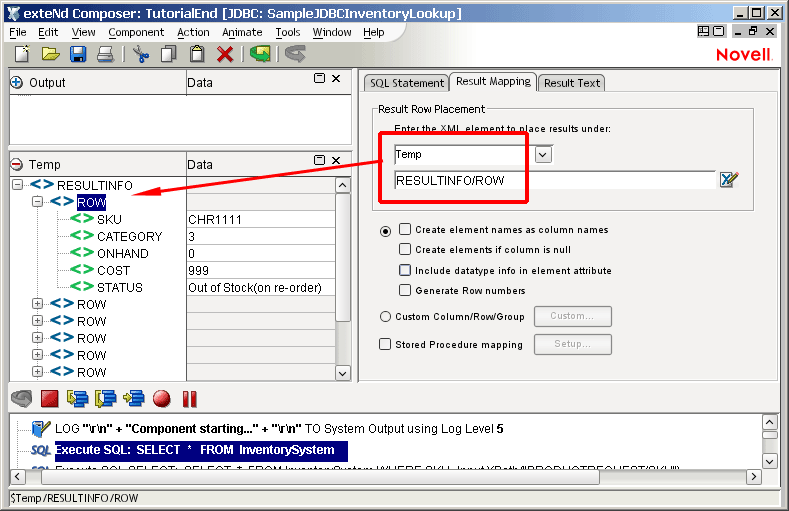Click the Temp tree vertical scrollbar down arrow

coord(343,373)
